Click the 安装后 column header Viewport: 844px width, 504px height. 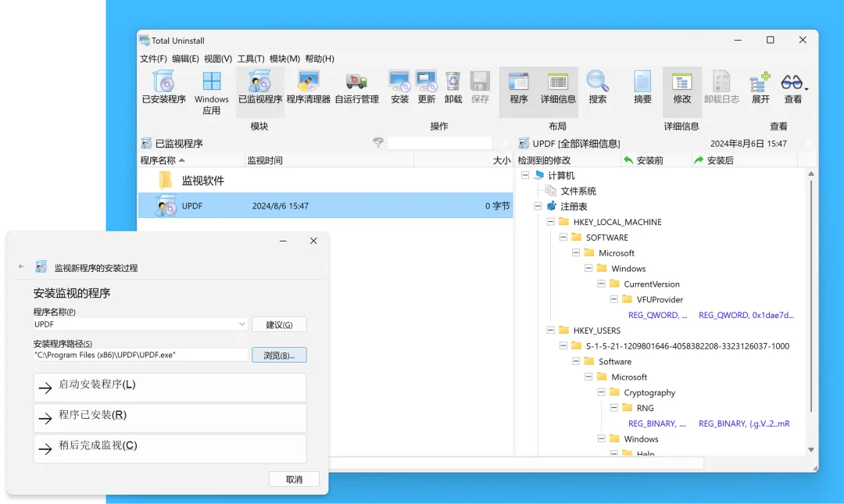744,160
